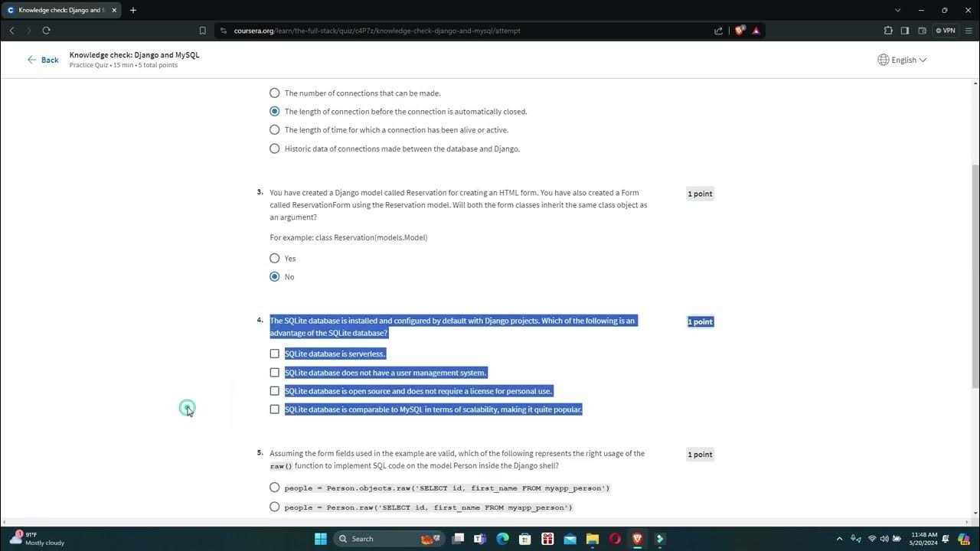Click 'Practice Quiz • 15 min • 5 total points'
Viewport: 980px width, 551px height.
tap(123, 65)
